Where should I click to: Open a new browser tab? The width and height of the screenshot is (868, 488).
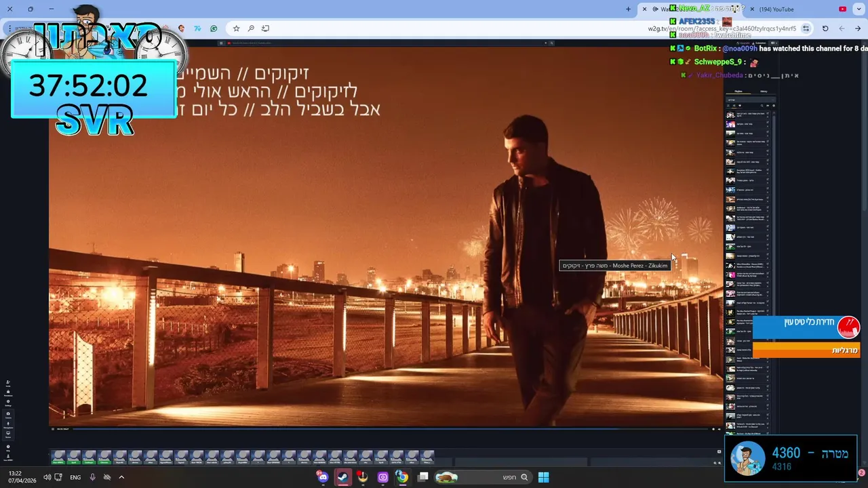(x=628, y=9)
